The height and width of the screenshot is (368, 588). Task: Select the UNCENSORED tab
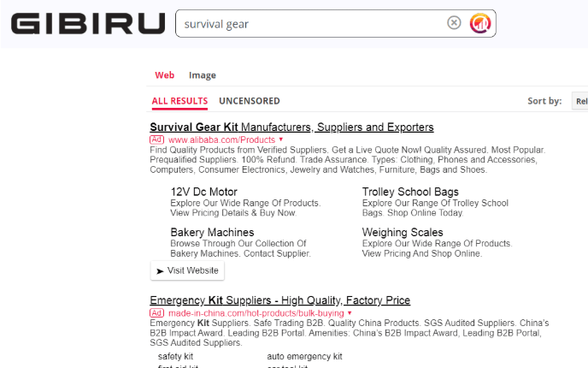click(250, 101)
